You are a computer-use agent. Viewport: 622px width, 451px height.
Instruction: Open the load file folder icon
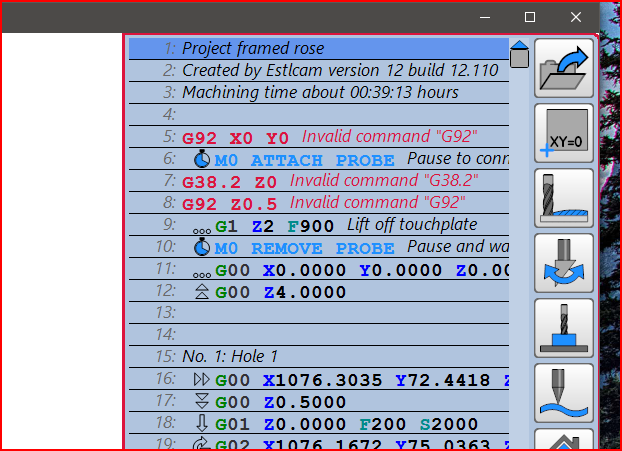[x=564, y=68]
